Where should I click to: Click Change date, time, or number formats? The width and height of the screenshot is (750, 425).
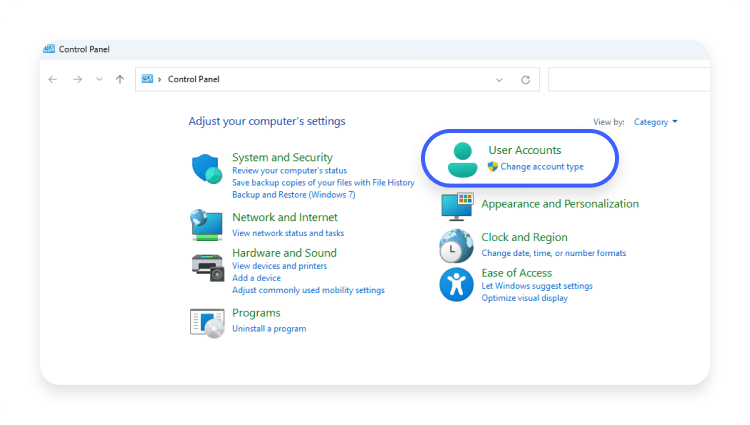tap(553, 253)
